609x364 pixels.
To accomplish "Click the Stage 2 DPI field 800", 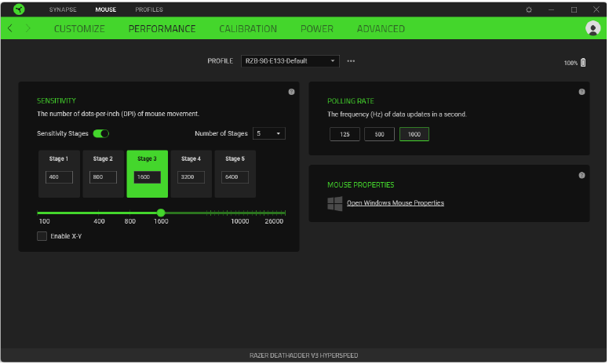I will point(104,177).
